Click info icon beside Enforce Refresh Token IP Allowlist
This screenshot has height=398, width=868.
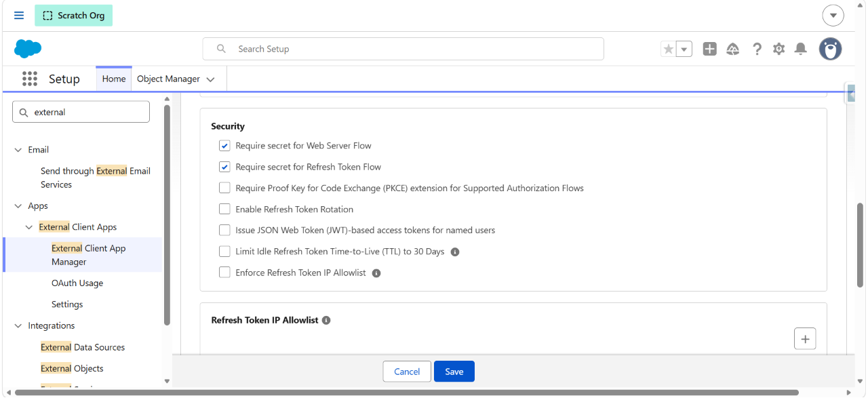[x=376, y=273]
